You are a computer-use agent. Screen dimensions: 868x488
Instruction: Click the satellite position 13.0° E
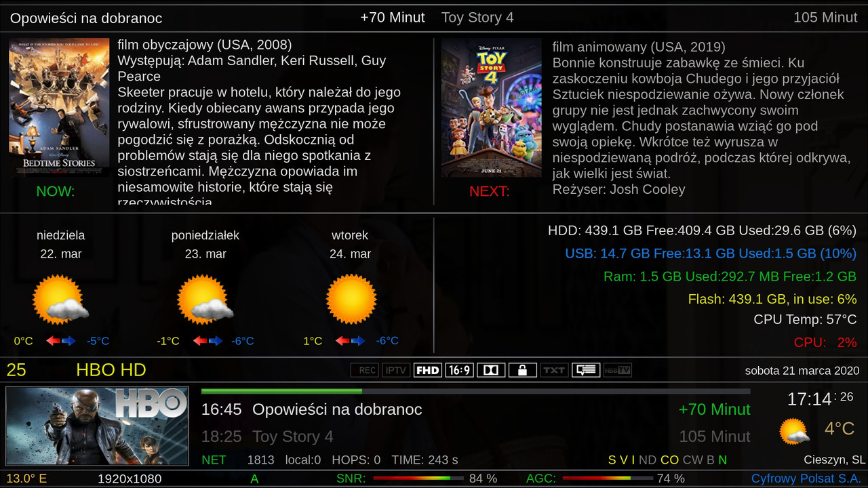coord(26,479)
